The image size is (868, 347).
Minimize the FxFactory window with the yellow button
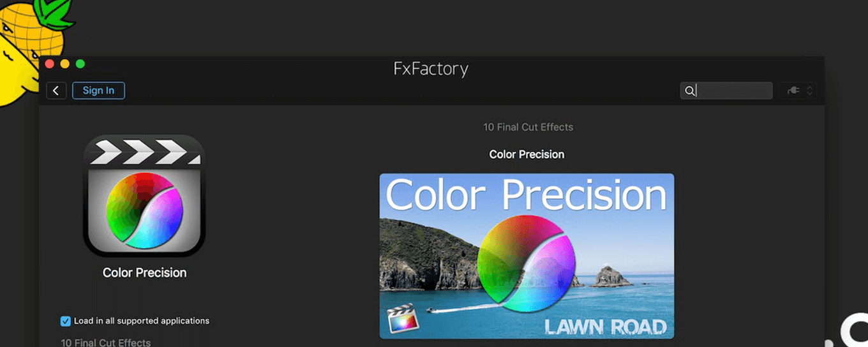click(x=64, y=64)
